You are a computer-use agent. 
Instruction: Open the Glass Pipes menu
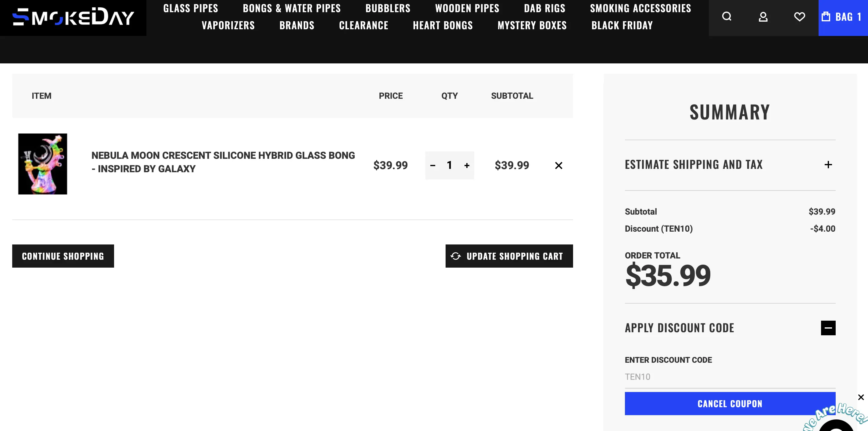[x=191, y=9]
